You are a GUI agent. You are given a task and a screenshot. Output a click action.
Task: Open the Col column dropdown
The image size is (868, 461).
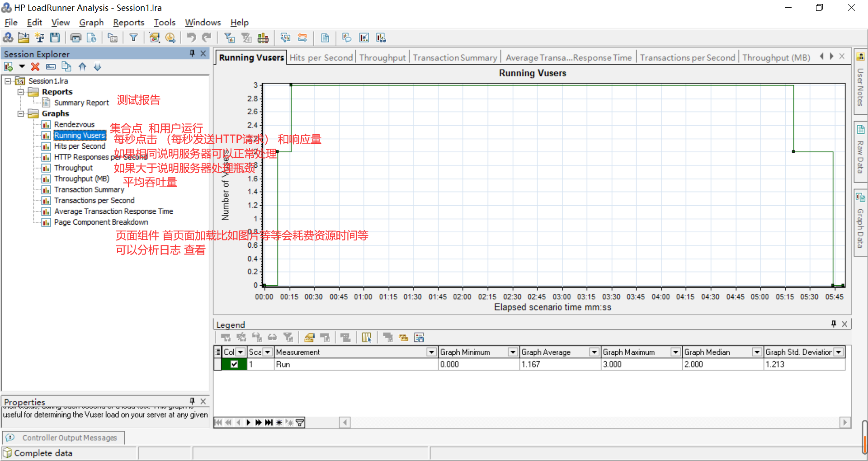click(241, 352)
